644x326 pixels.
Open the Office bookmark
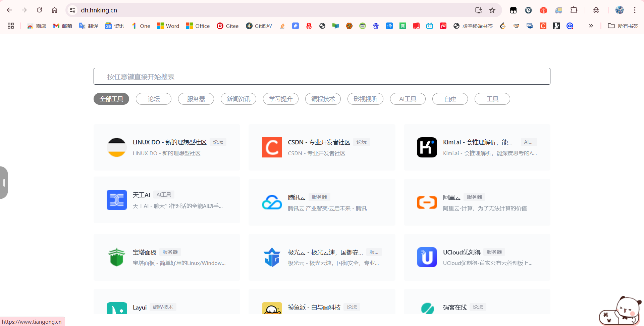point(198,26)
